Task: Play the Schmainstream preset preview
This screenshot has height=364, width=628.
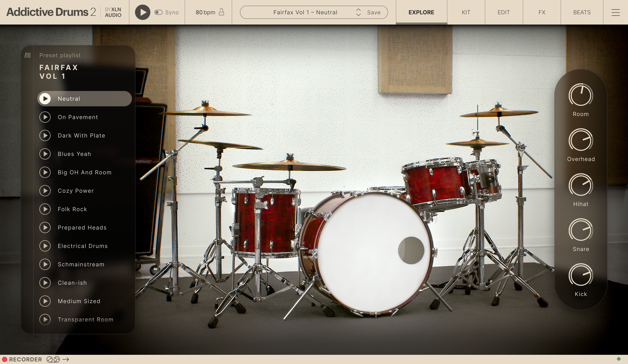Action: (45, 264)
